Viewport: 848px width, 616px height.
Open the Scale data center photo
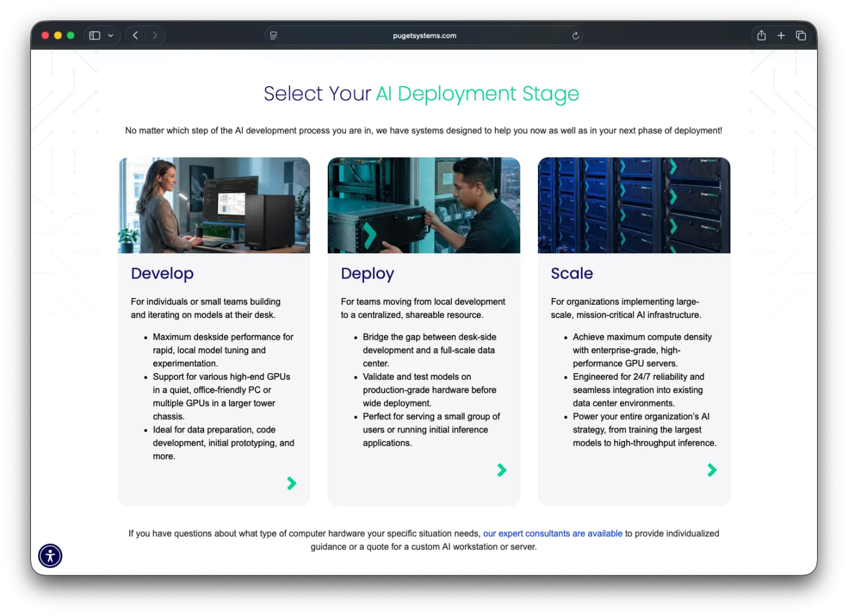pyautogui.click(x=634, y=205)
